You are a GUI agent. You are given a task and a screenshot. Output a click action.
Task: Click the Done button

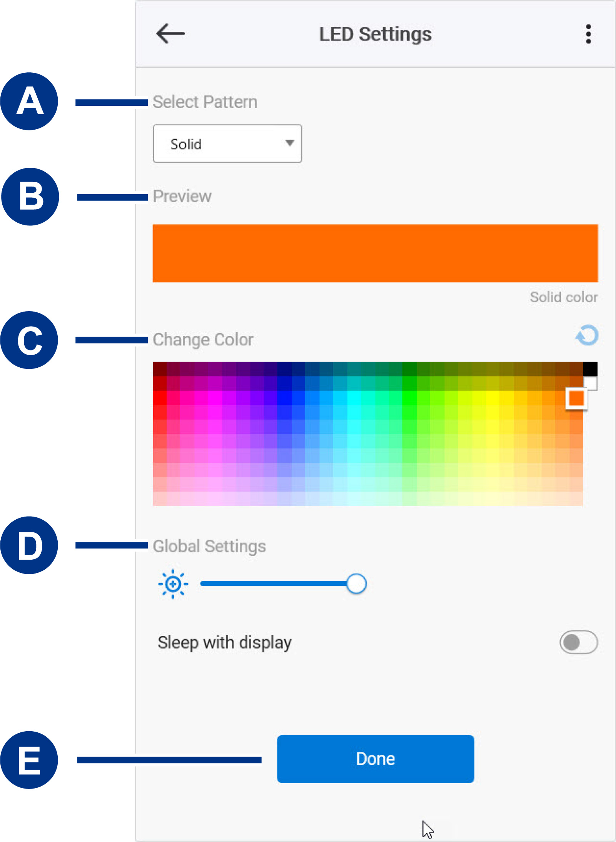(x=376, y=759)
